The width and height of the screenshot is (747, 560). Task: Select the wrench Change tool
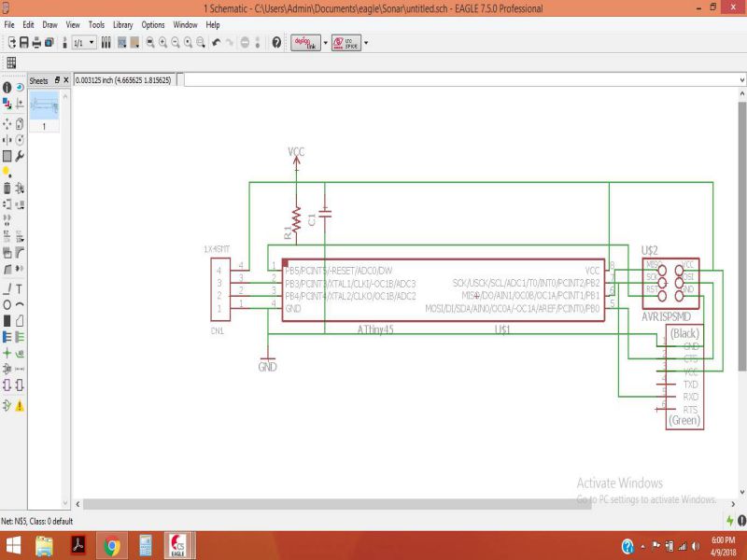(20, 156)
